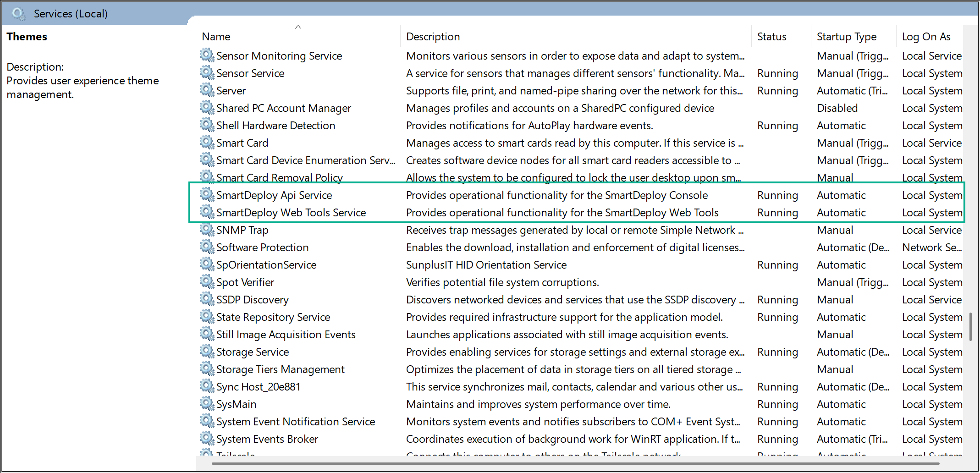Select the Storage Tiers Management service name
The height and width of the screenshot is (473, 980).
tap(281, 369)
